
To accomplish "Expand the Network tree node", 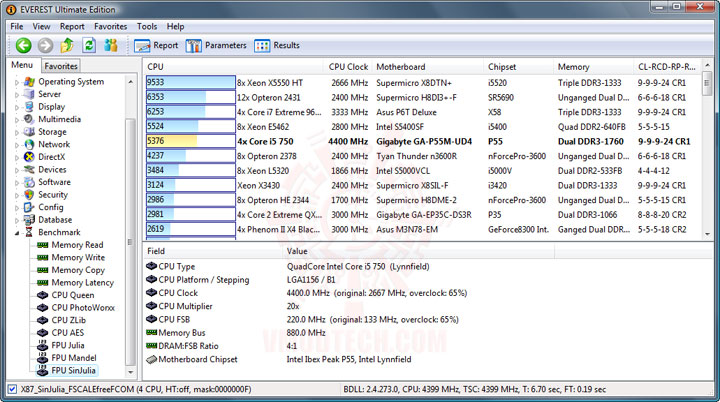I will [17, 145].
